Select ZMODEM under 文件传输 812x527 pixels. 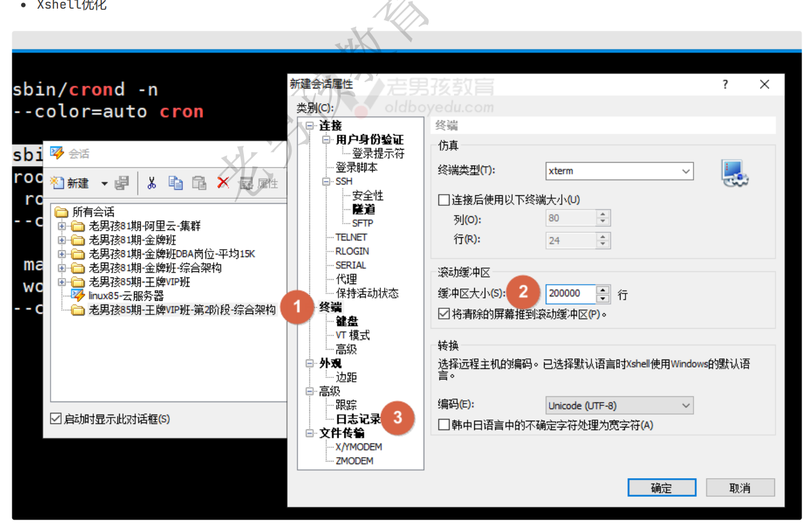pos(354,461)
